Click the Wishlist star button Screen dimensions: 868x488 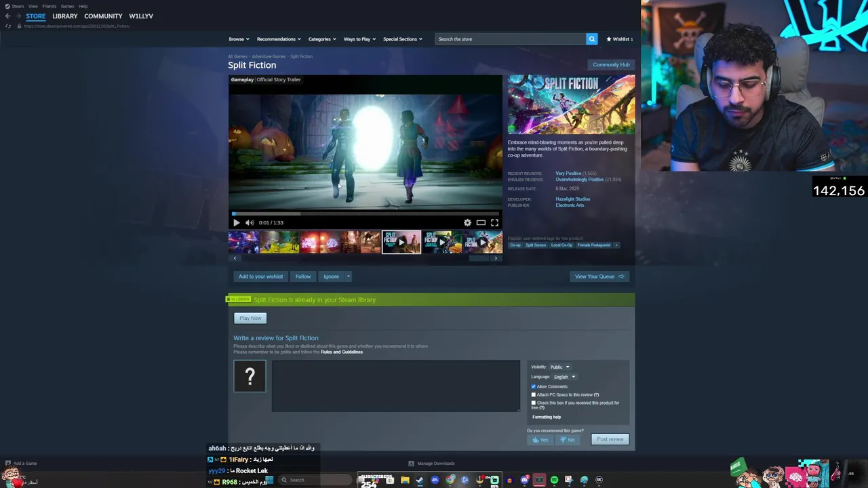(620, 39)
